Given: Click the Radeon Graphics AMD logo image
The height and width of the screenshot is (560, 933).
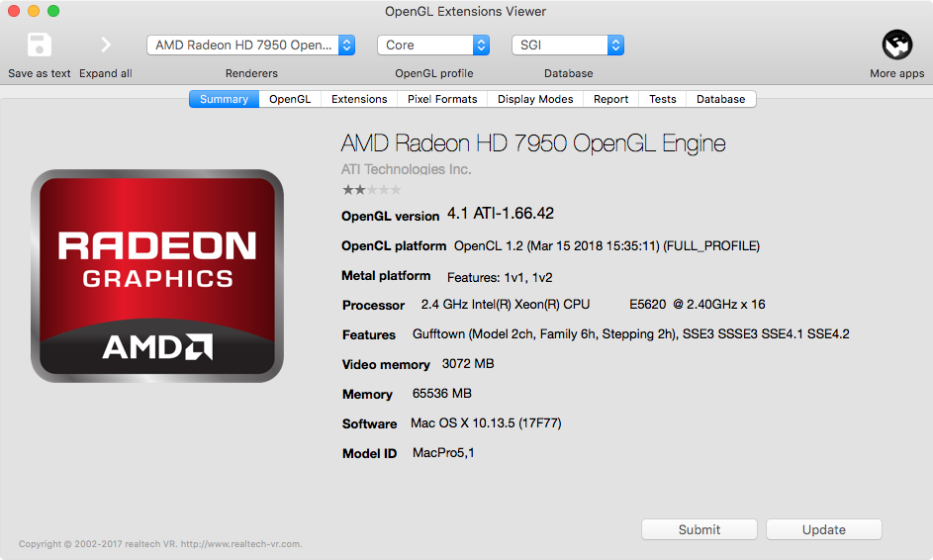Looking at the screenshot, I should pos(157,275).
